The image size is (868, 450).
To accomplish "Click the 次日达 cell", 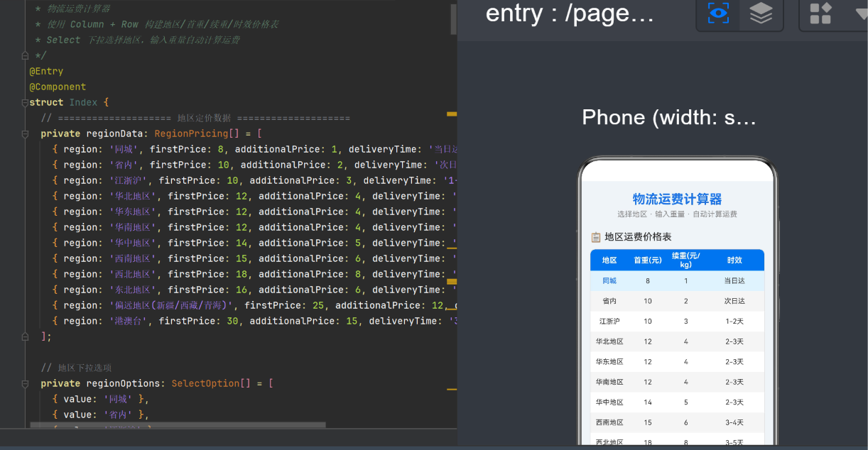I will click(x=734, y=301).
